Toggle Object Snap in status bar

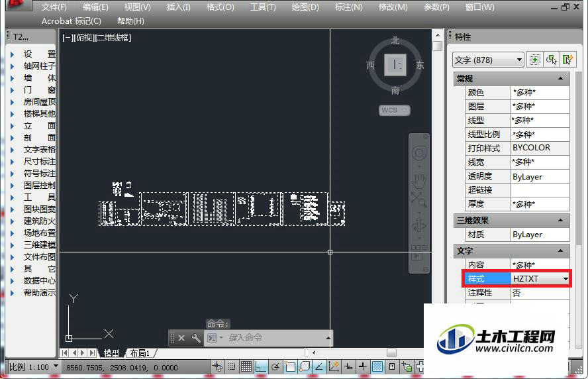point(290,366)
